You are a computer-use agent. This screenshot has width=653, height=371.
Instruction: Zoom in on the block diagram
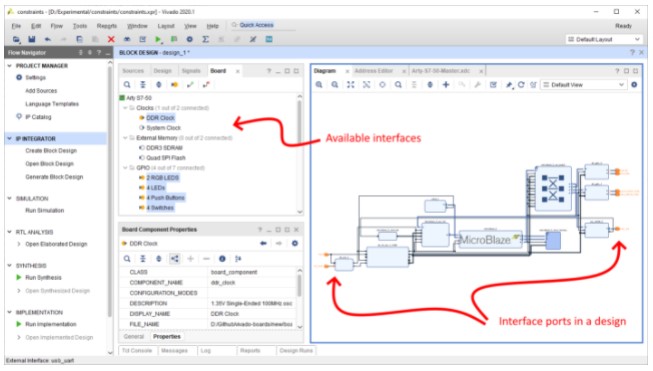point(319,85)
